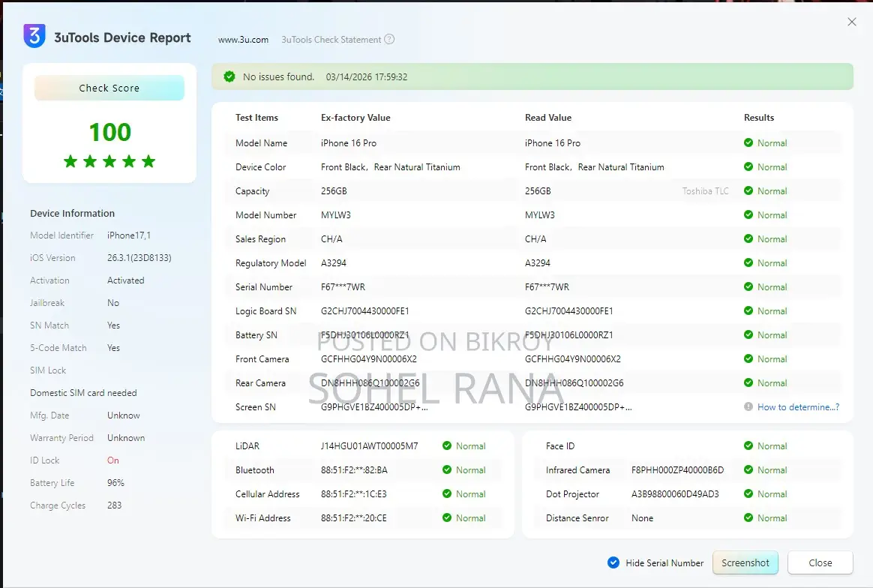Click the five-star rating under the score
This screenshot has width=873, height=588.
pyautogui.click(x=109, y=161)
